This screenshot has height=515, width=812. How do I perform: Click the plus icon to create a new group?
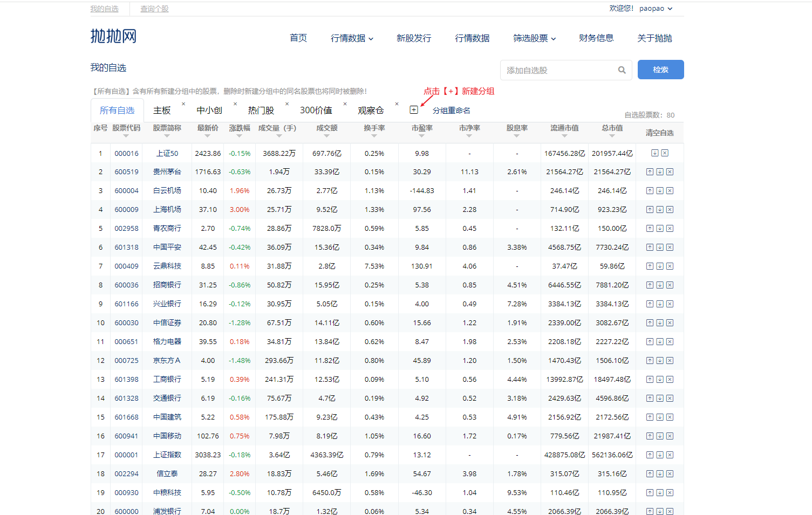(x=414, y=110)
